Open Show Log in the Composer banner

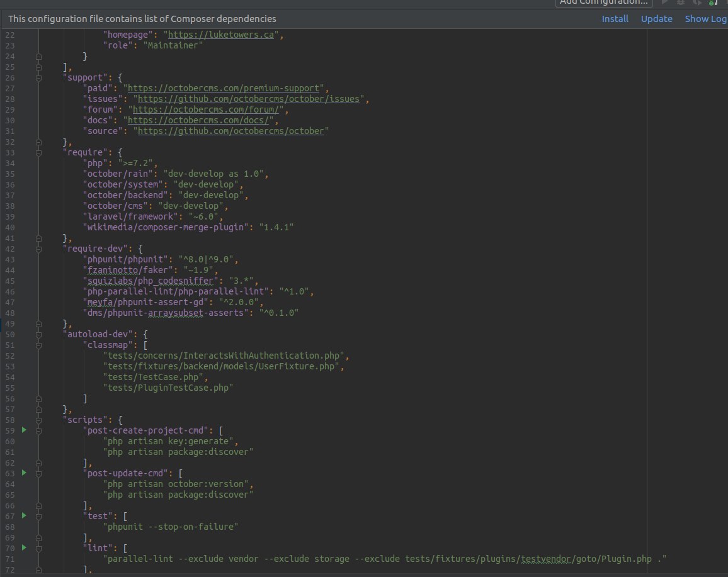pyautogui.click(x=706, y=19)
